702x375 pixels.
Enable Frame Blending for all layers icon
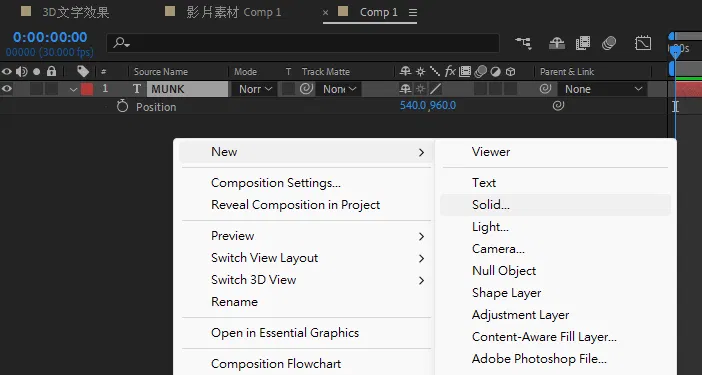tap(582, 43)
